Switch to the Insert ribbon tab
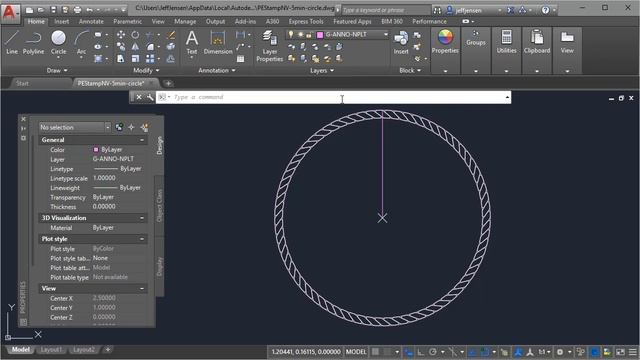The image size is (640, 360). tap(62, 21)
